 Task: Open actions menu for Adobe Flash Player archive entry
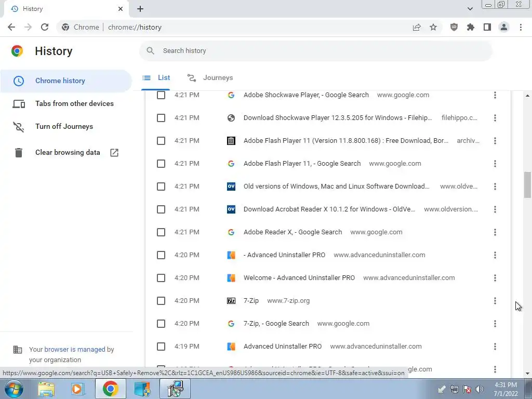[x=495, y=140]
